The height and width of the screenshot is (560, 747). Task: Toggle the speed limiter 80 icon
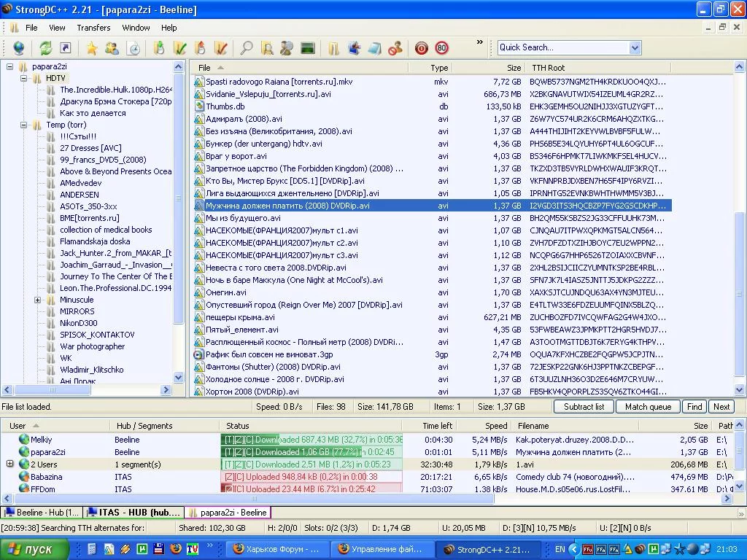pyautogui.click(x=441, y=48)
